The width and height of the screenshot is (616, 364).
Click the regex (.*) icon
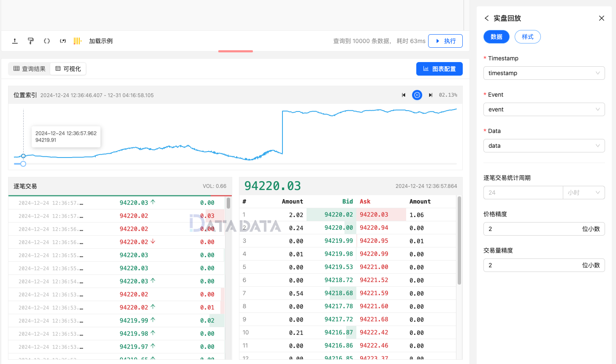(63, 41)
